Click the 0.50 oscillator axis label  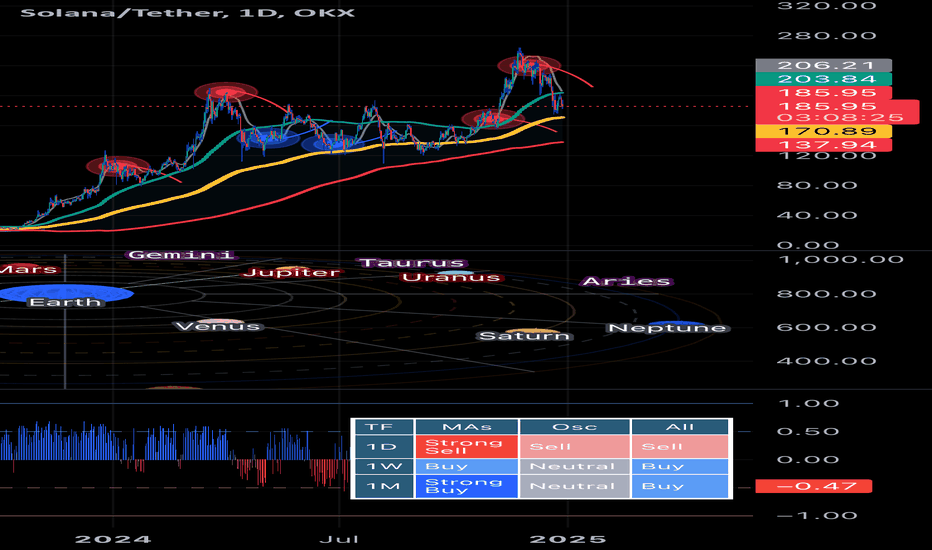pyautogui.click(x=809, y=432)
